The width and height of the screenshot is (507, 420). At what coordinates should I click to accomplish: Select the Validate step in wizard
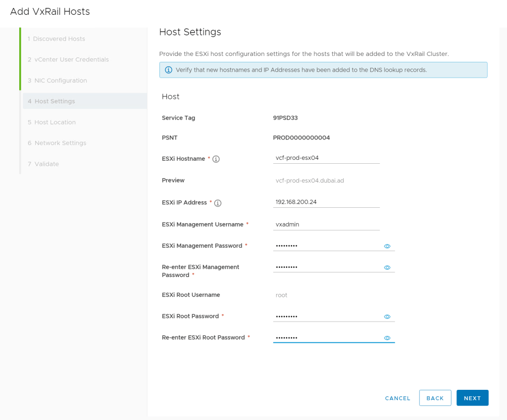click(x=46, y=164)
